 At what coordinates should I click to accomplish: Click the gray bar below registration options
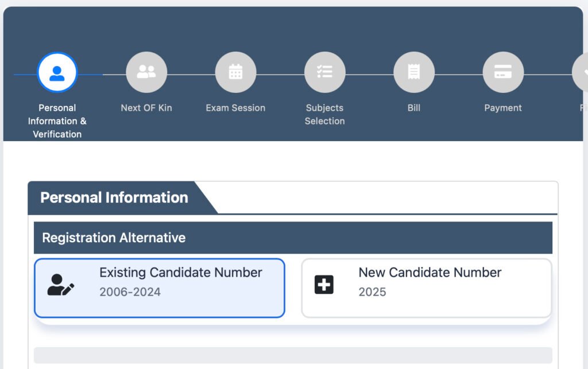[x=293, y=355]
